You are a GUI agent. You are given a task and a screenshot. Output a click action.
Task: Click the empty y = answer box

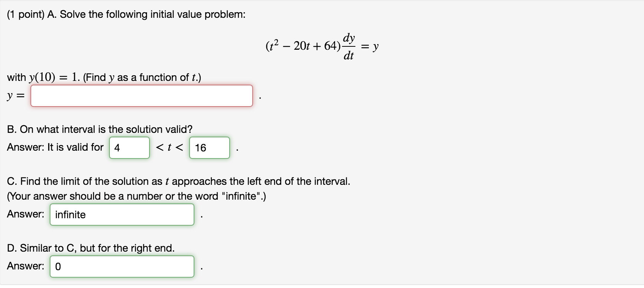point(141,96)
